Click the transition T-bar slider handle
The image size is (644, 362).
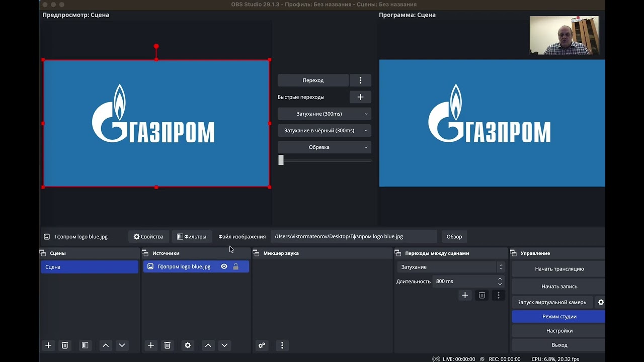[x=281, y=160]
